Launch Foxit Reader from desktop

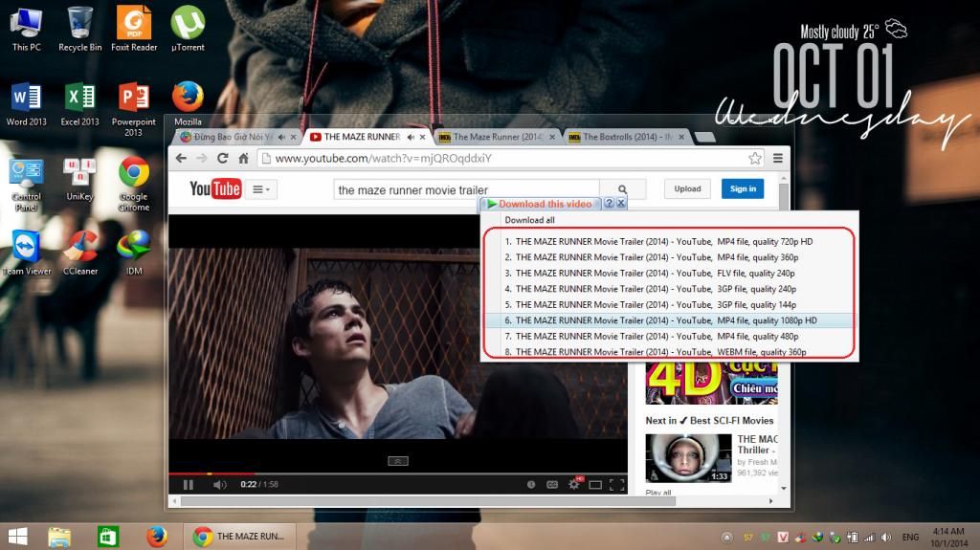point(134,29)
